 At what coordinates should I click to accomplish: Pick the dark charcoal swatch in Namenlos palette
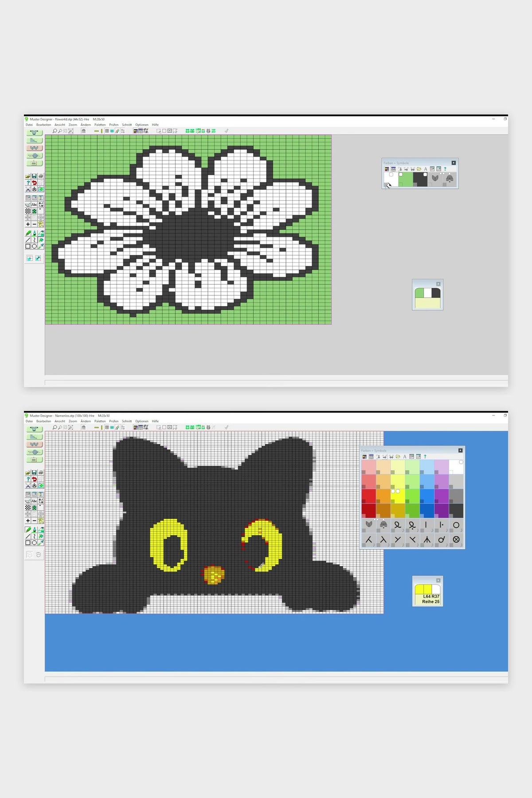(x=456, y=511)
